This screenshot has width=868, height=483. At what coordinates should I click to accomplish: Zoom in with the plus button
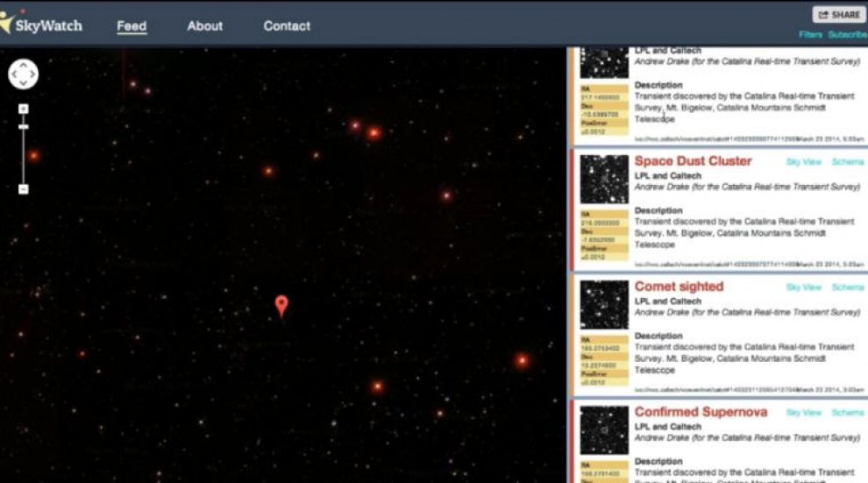pos(24,109)
